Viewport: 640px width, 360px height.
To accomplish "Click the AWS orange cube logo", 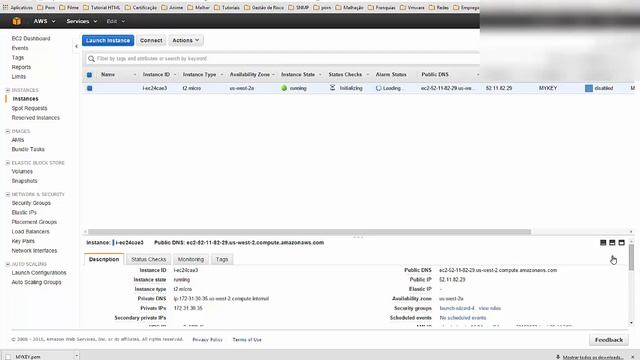I will click(x=16, y=21).
